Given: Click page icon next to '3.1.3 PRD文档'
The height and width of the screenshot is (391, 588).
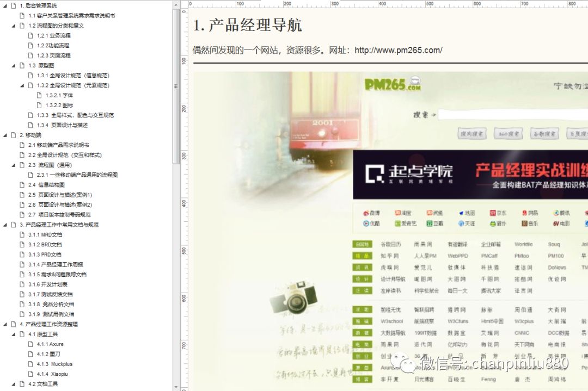Looking at the screenshot, I should [x=22, y=255].
